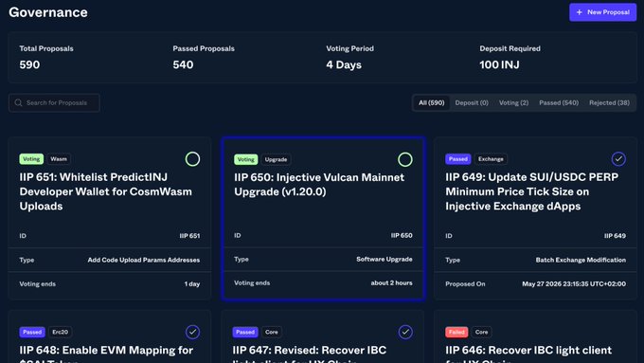Click the '1 day' voting ends value
Viewport: 644px width, 363px height.
tap(192, 284)
